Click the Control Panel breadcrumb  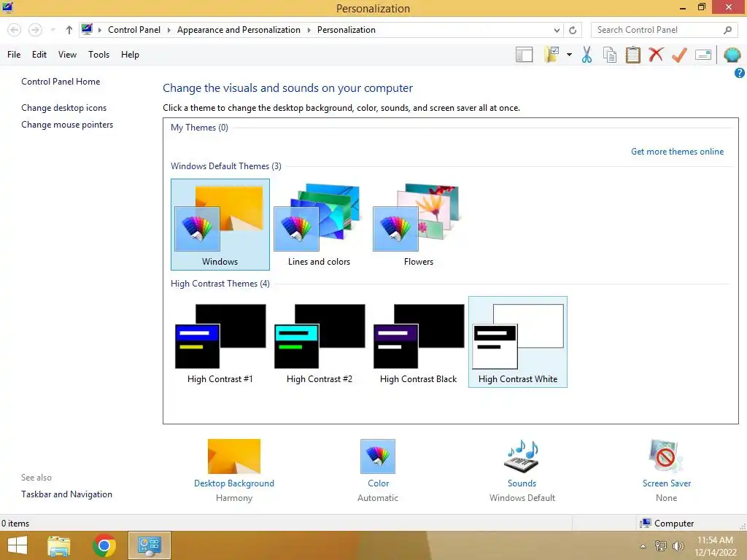point(134,30)
